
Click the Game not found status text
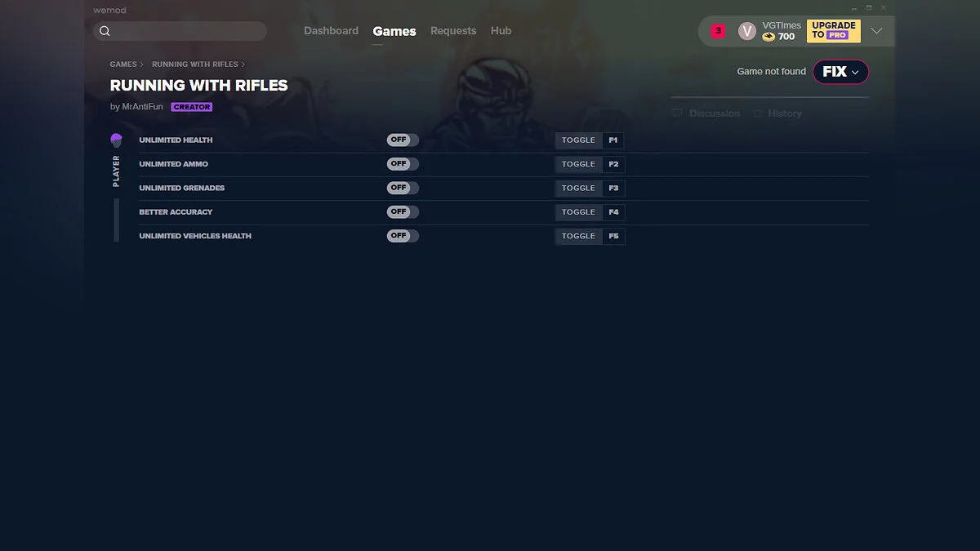point(771,72)
